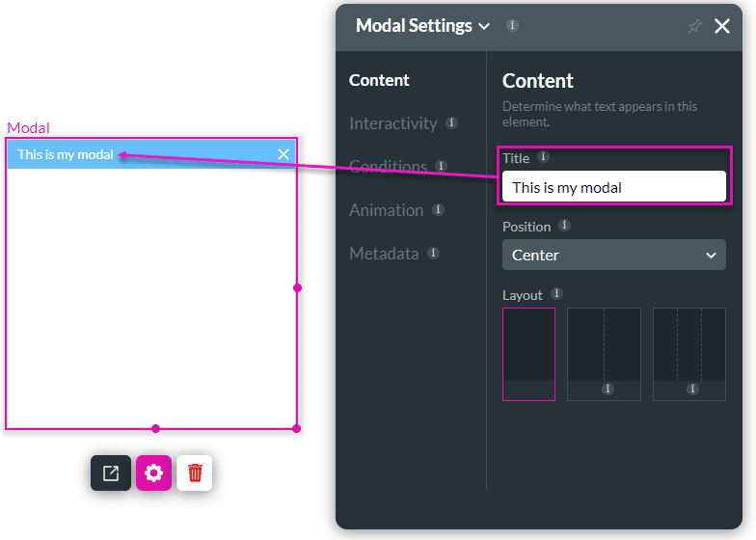
Task: Click the info icon beside Modal Settings
Action: click(x=512, y=26)
